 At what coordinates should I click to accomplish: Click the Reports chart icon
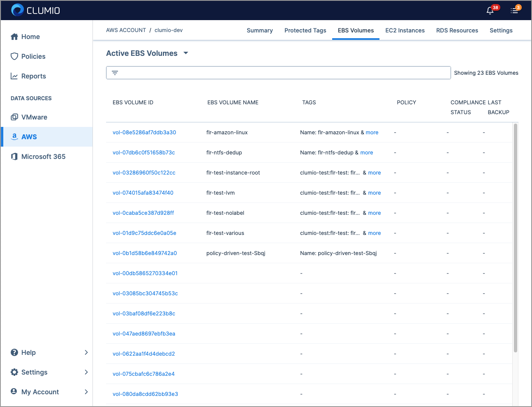pyautogui.click(x=14, y=76)
